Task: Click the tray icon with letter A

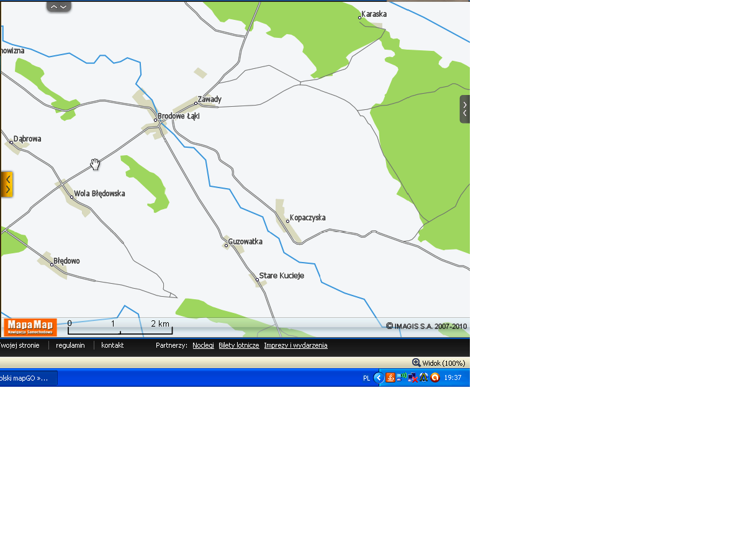Action: [x=424, y=377]
